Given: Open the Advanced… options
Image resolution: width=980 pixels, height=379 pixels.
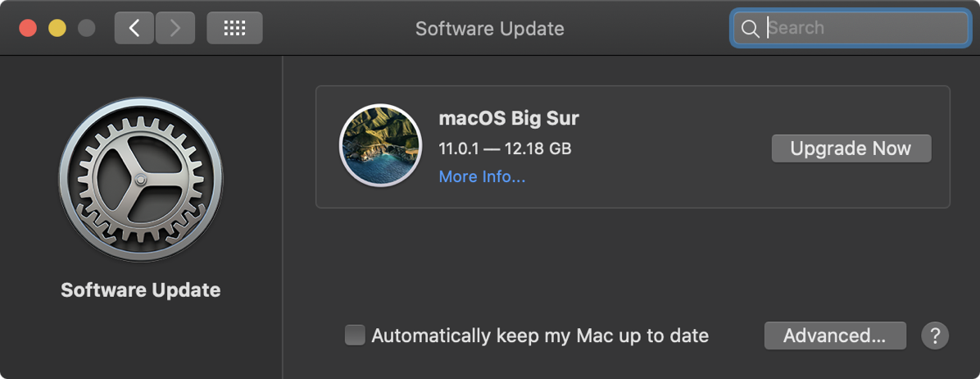Looking at the screenshot, I should point(834,336).
